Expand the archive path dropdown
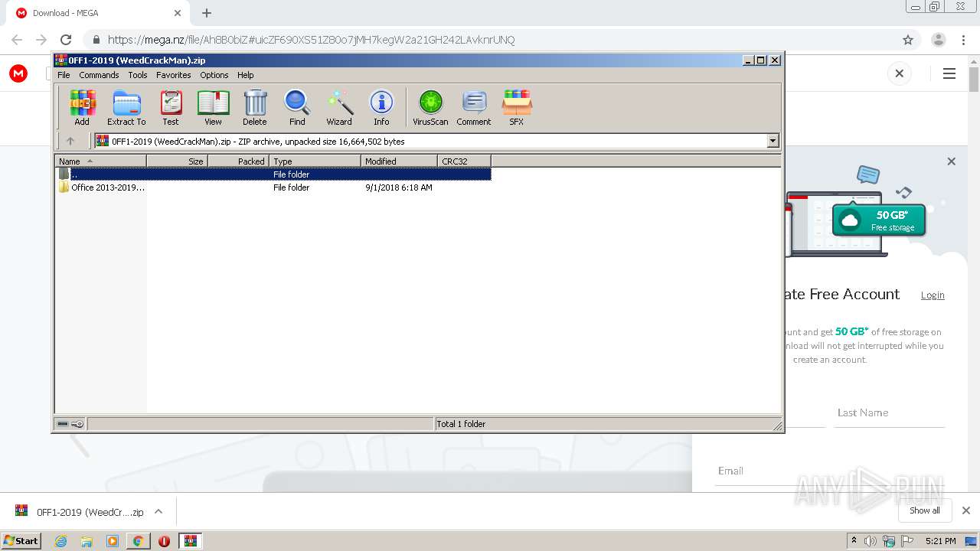The image size is (980, 551). coord(773,141)
